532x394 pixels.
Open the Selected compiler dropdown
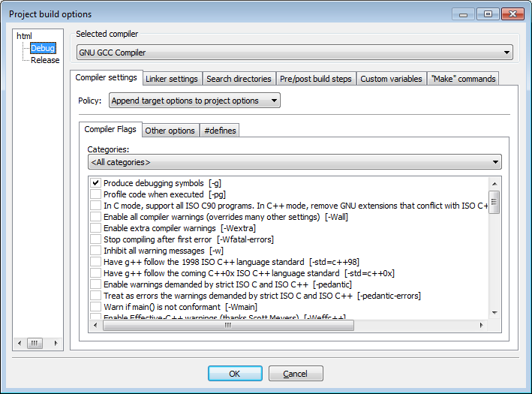coord(295,53)
